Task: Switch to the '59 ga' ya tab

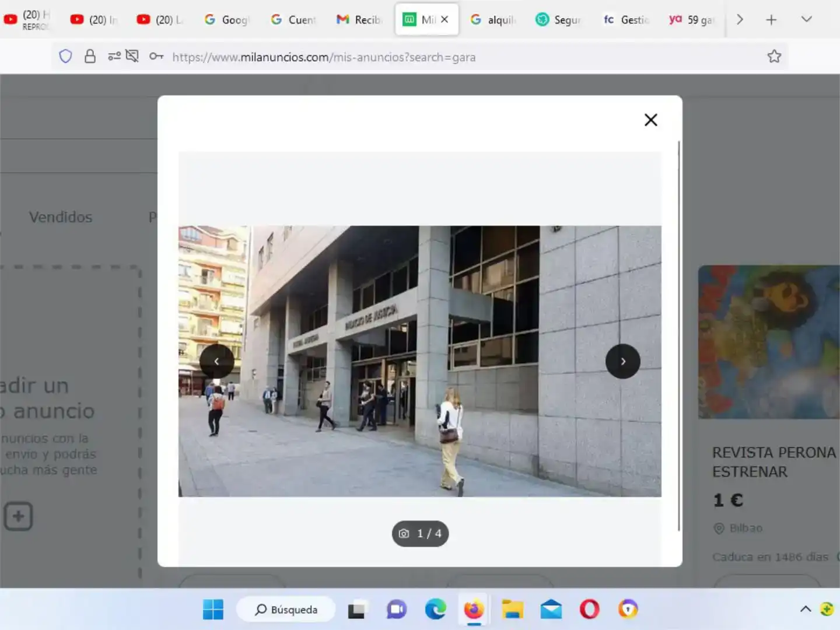Action: pos(692,20)
